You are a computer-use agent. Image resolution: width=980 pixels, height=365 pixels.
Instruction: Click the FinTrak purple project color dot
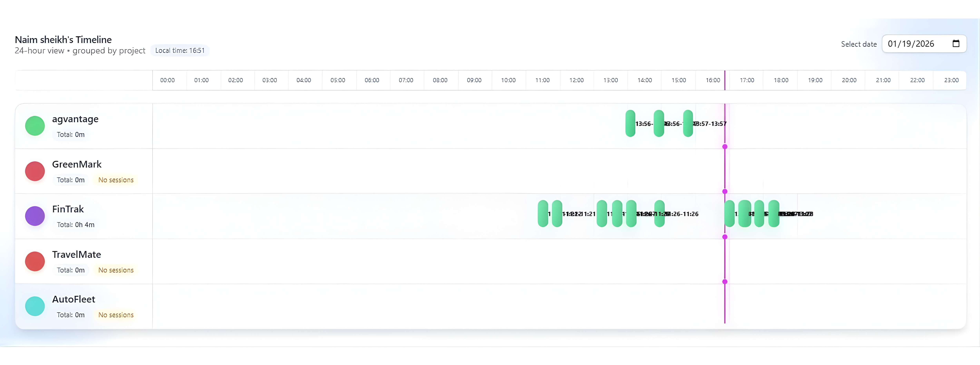35,216
